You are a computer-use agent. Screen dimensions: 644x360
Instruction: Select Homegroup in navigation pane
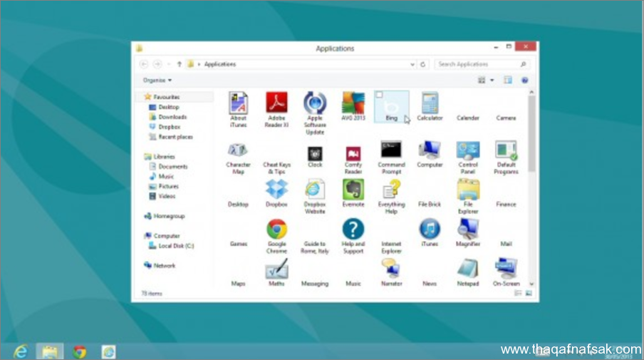[170, 216]
